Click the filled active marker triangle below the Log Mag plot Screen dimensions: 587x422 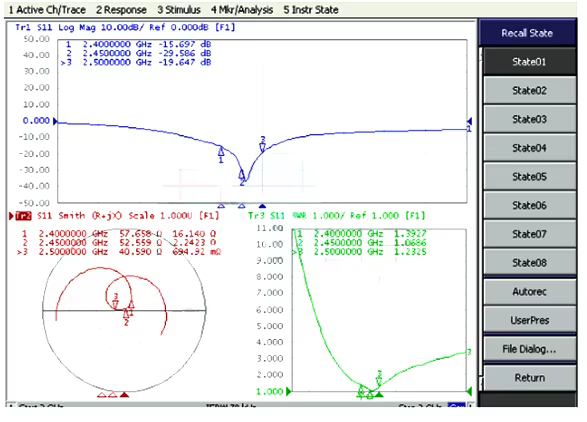point(262,206)
